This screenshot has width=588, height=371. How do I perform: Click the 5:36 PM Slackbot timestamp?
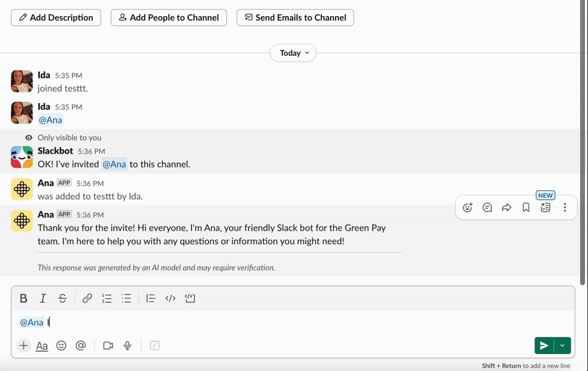[91, 151]
